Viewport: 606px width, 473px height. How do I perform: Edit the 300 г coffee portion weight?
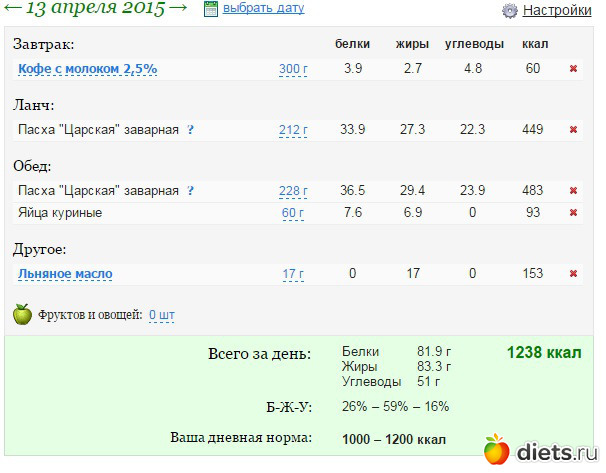(x=292, y=69)
